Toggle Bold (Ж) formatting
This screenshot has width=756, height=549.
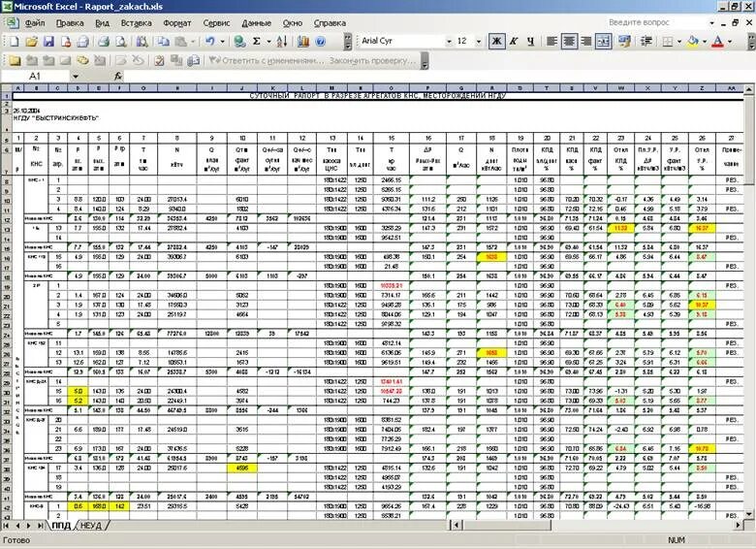point(496,42)
